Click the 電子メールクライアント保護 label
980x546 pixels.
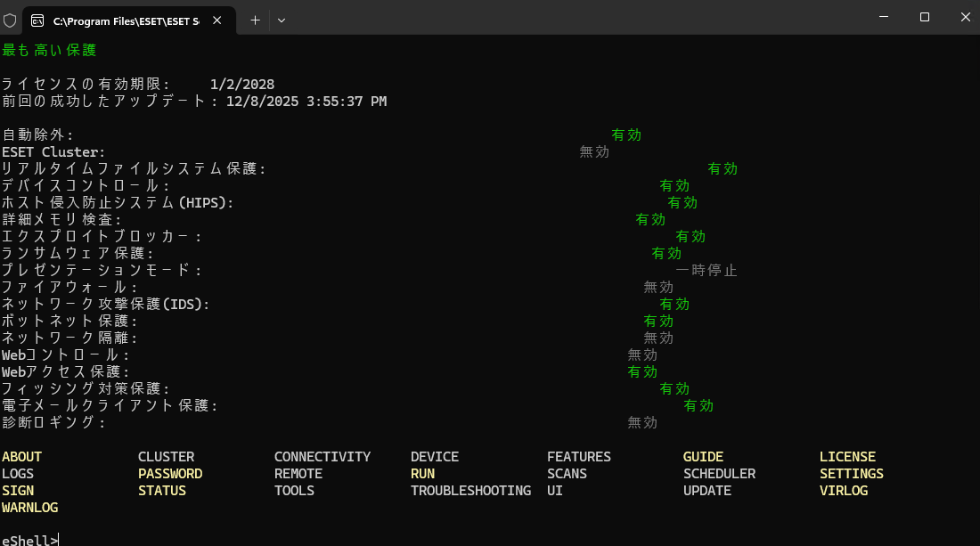click(x=110, y=404)
